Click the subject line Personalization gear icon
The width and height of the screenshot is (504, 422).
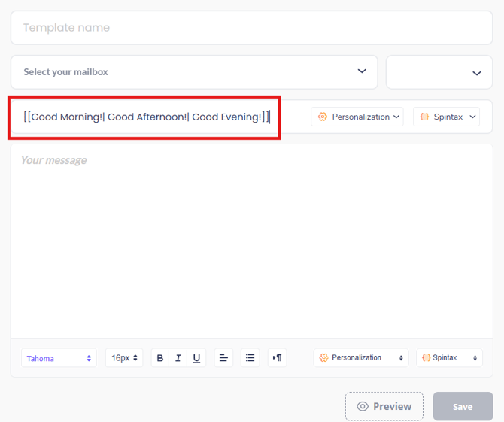click(323, 117)
